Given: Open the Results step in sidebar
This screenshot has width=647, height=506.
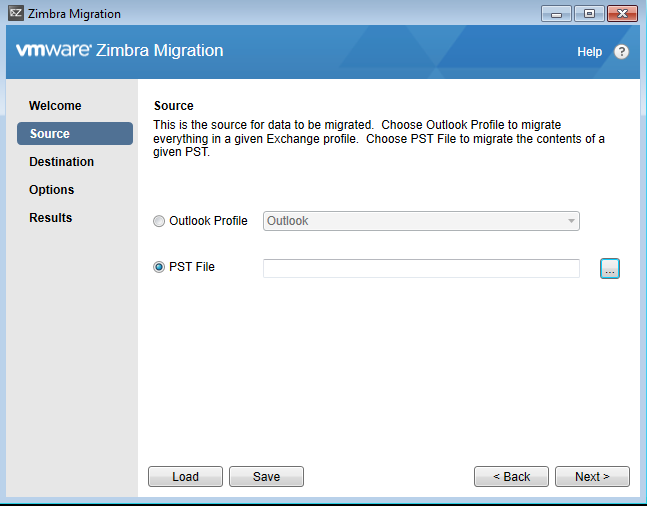Looking at the screenshot, I should [51, 218].
